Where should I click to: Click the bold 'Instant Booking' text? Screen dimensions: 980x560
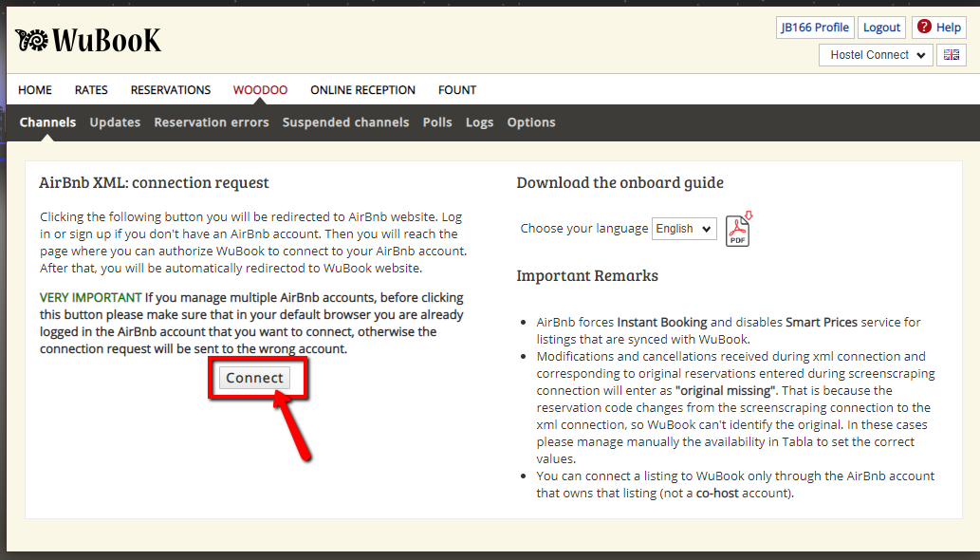662,323
